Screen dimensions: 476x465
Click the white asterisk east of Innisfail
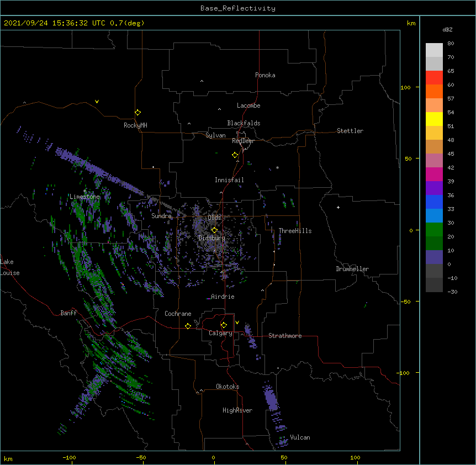point(277,167)
